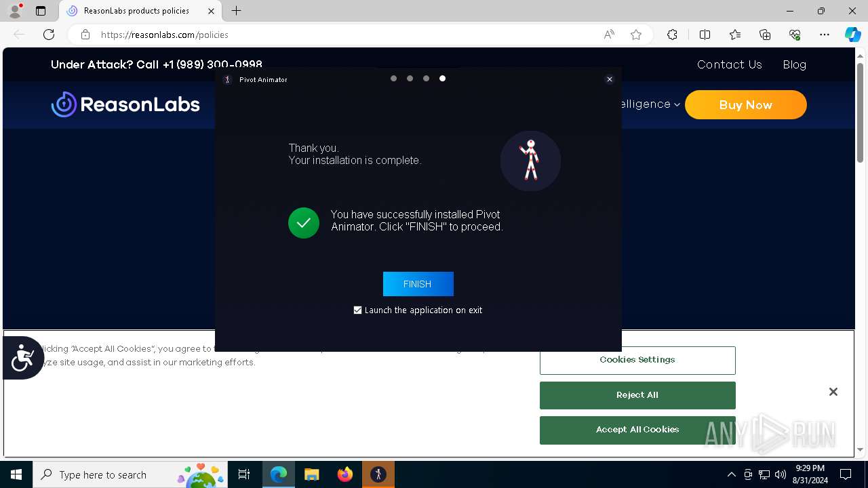868x488 pixels.
Task: Dismiss the cookie banner with X
Action: pyautogui.click(x=833, y=392)
